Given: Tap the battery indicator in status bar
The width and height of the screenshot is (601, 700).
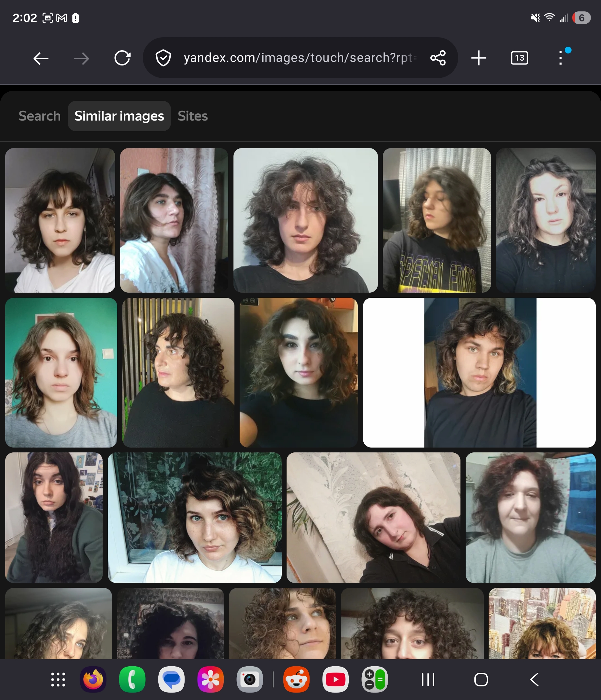Looking at the screenshot, I should point(582,18).
